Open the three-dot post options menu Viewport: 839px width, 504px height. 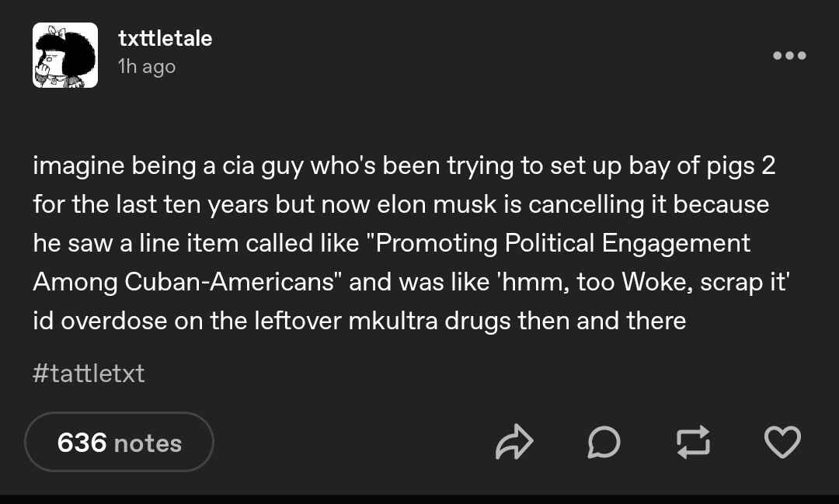[789, 55]
